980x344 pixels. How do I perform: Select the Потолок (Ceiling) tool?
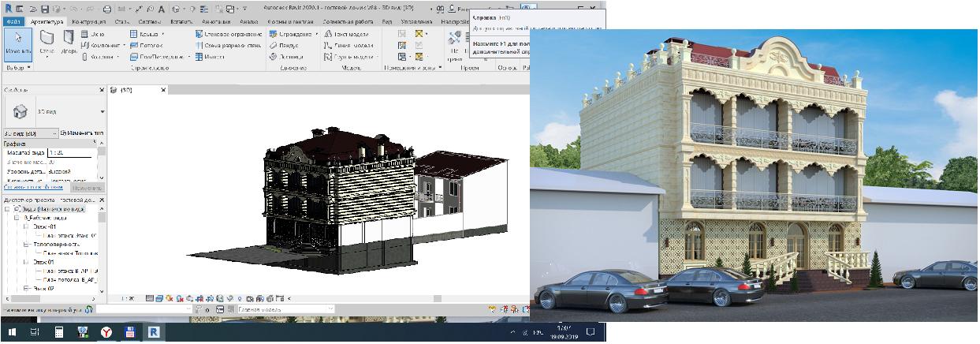pos(145,46)
